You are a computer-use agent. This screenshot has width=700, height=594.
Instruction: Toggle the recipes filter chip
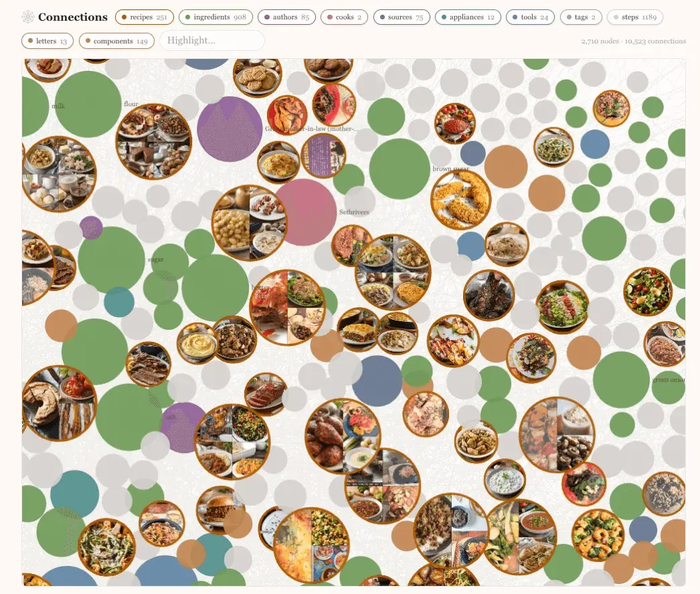pos(144,17)
